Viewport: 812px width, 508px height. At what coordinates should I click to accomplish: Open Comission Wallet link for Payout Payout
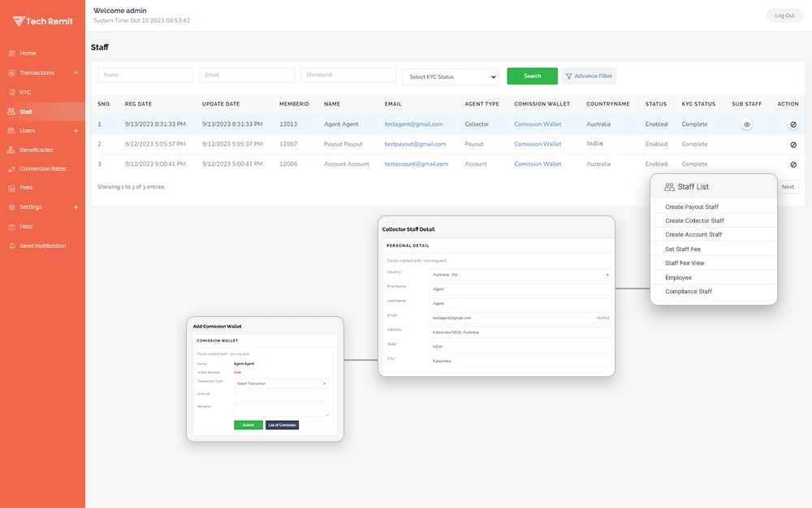[538, 145]
